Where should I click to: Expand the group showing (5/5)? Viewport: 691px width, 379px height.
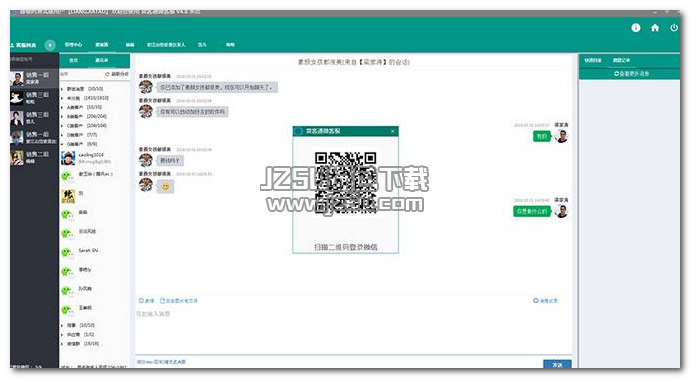tap(79, 334)
